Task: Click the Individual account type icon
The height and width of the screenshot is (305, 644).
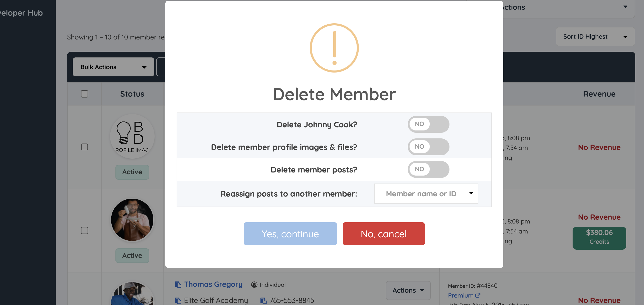Action: pos(254,285)
